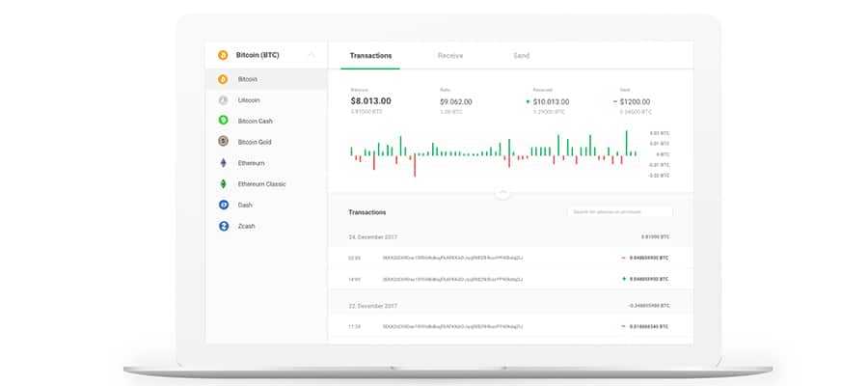Select the orange Bitcoin icon in the list
The height and width of the screenshot is (386, 868).
tap(223, 79)
